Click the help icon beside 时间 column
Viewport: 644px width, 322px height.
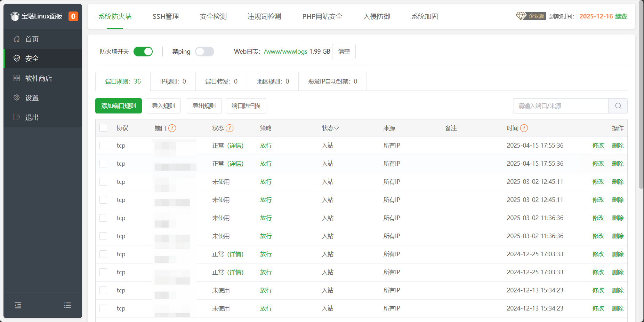click(524, 128)
